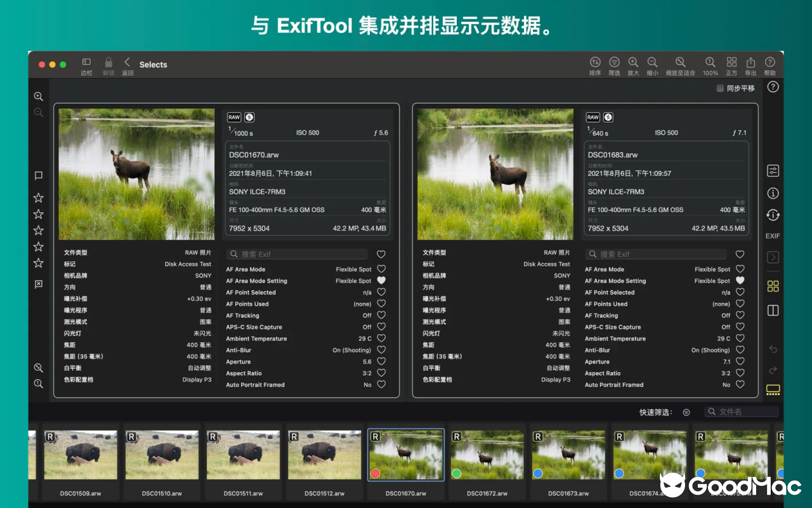Click the DSC01670.arw file name in info card

coord(254,155)
